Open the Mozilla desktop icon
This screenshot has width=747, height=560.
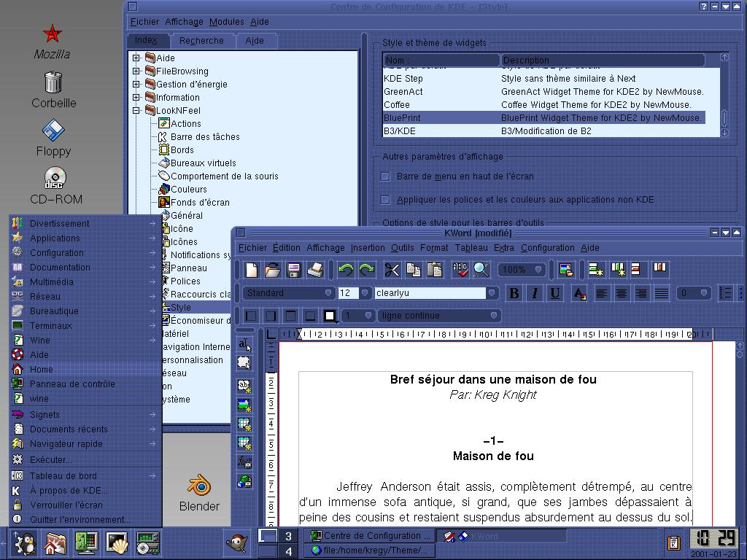(x=52, y=42)
